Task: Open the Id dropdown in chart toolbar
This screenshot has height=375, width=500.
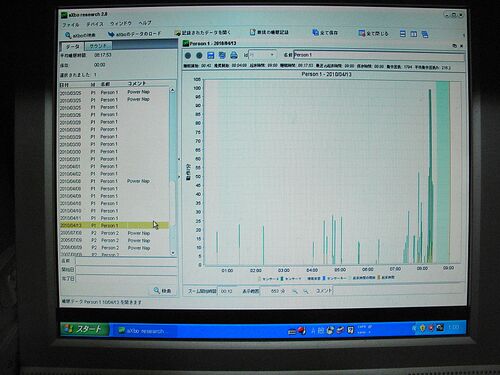Action: pyautogui.click(x=263, y=55)
